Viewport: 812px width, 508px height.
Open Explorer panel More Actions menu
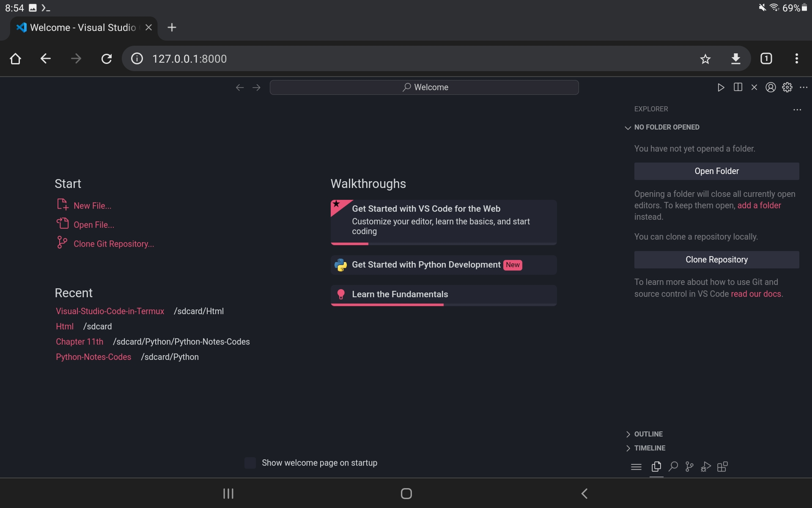tap(797, 109)
